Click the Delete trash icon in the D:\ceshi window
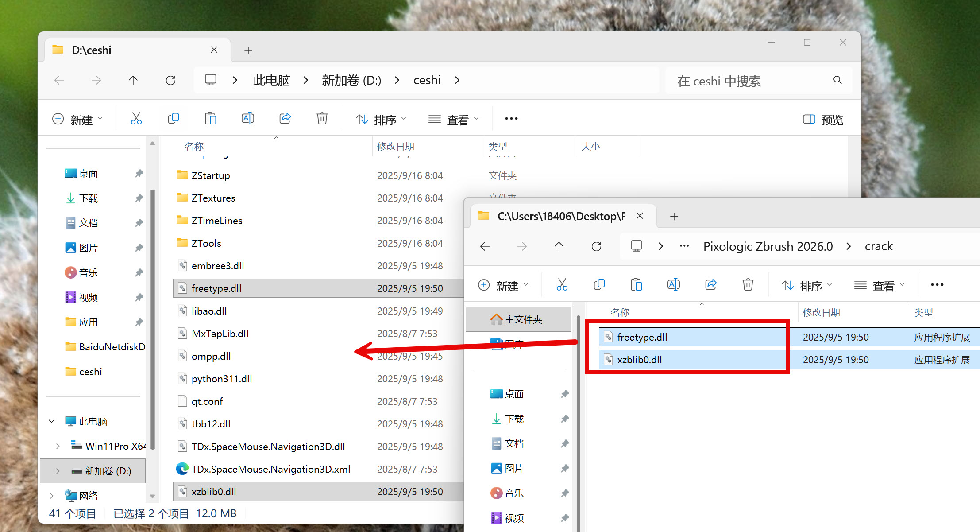This screenshot has height=532, width=980. pyautogui.click(x=322, y=119)
